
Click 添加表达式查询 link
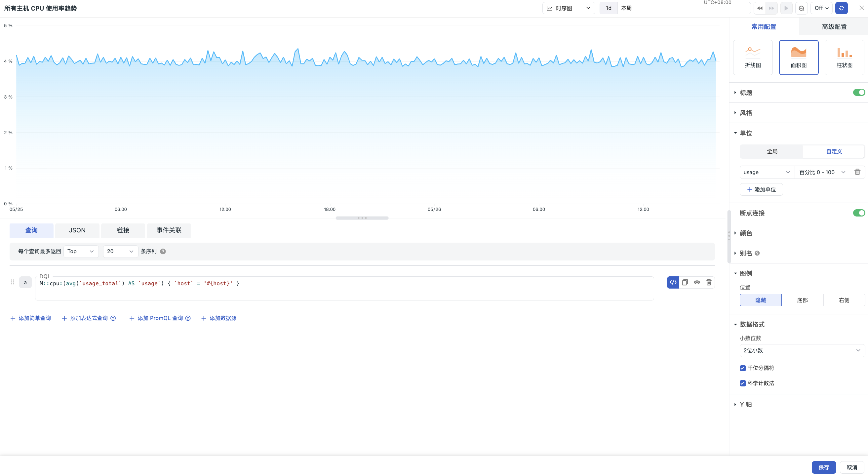[x=85, y=318]
